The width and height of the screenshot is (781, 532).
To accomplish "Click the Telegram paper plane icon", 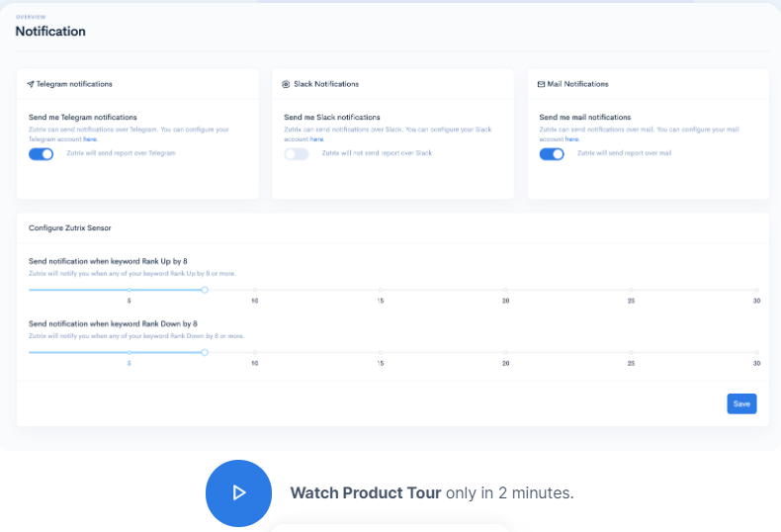I will (x=31, y=84).
